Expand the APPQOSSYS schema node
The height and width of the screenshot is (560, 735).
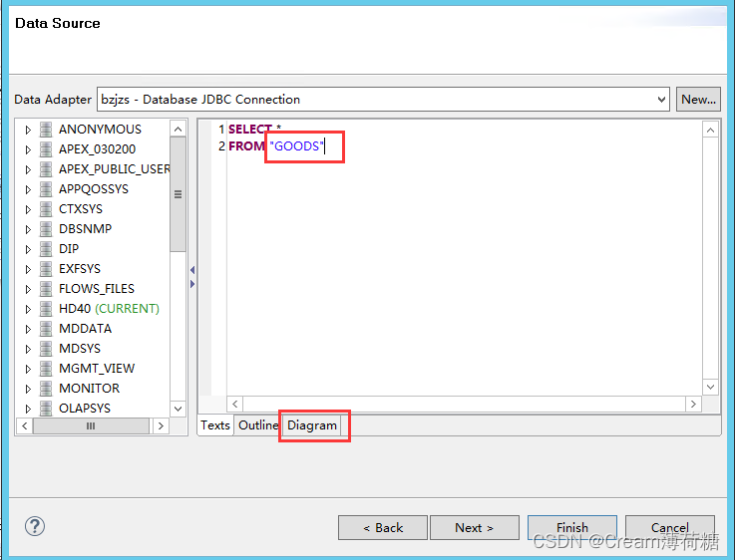(28, 189)
